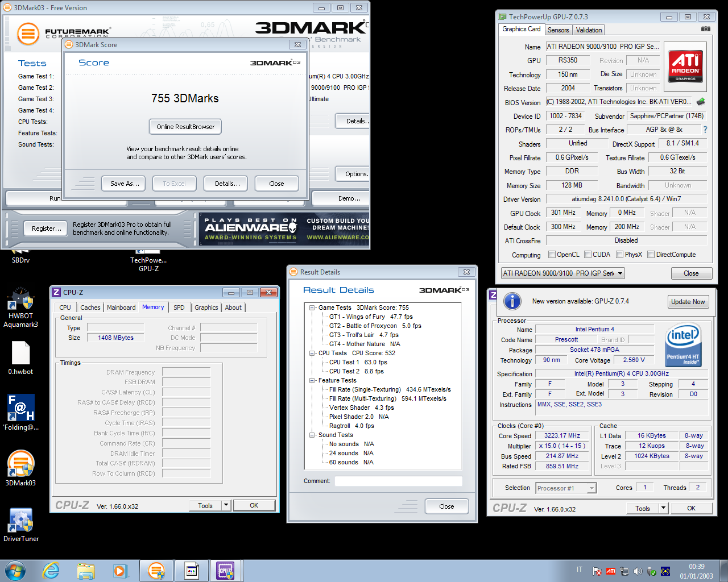Select the Vertex Shader result row
Viewport: 728px width, 582px height.
click(361, 408)
